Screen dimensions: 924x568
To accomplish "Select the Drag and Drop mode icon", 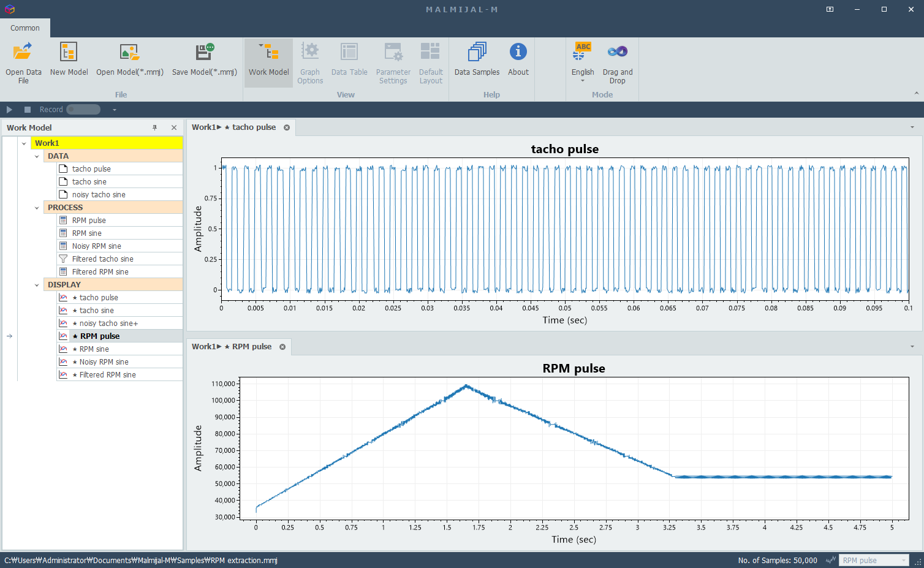I will 617,53.
